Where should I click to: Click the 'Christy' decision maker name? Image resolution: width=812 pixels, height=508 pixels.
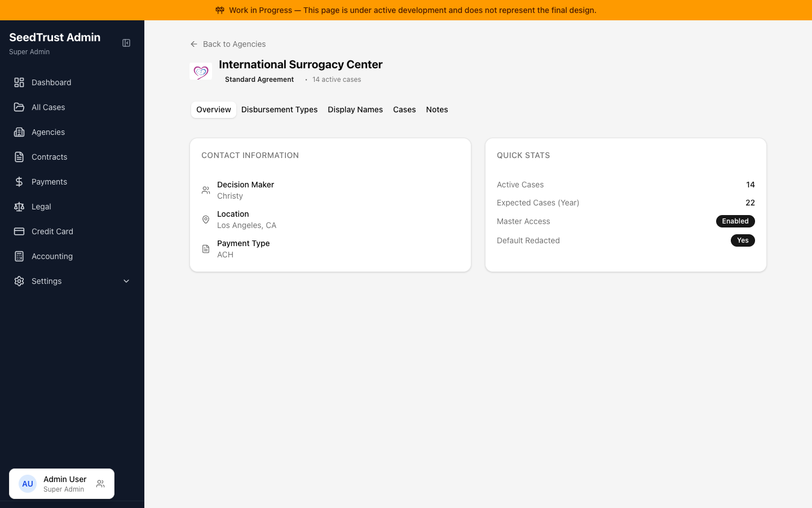[230, 196]
